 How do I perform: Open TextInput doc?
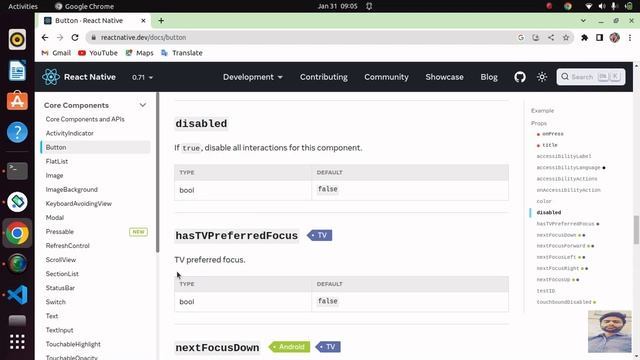coord(60,330)
